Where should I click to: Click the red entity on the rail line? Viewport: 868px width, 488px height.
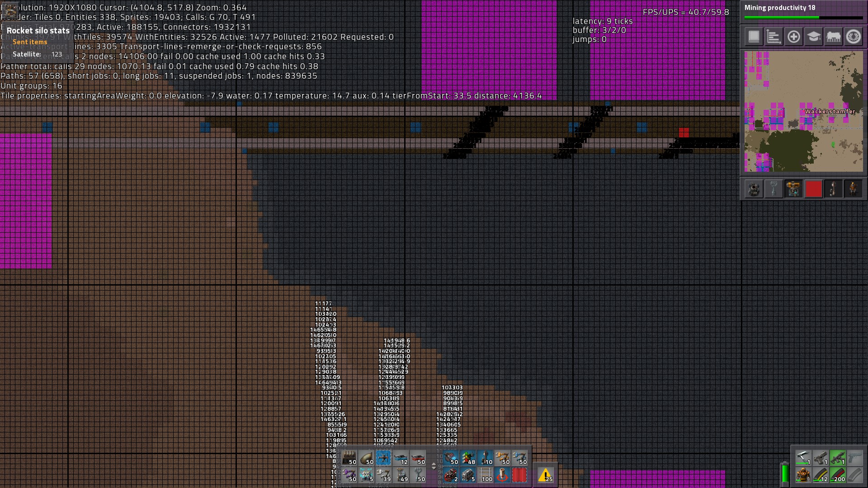coord(684,132)
